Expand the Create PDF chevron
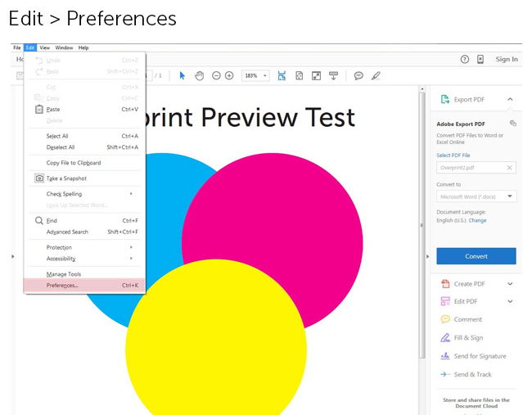This screenshot has height=415, width=532. [x=510, y=284]
